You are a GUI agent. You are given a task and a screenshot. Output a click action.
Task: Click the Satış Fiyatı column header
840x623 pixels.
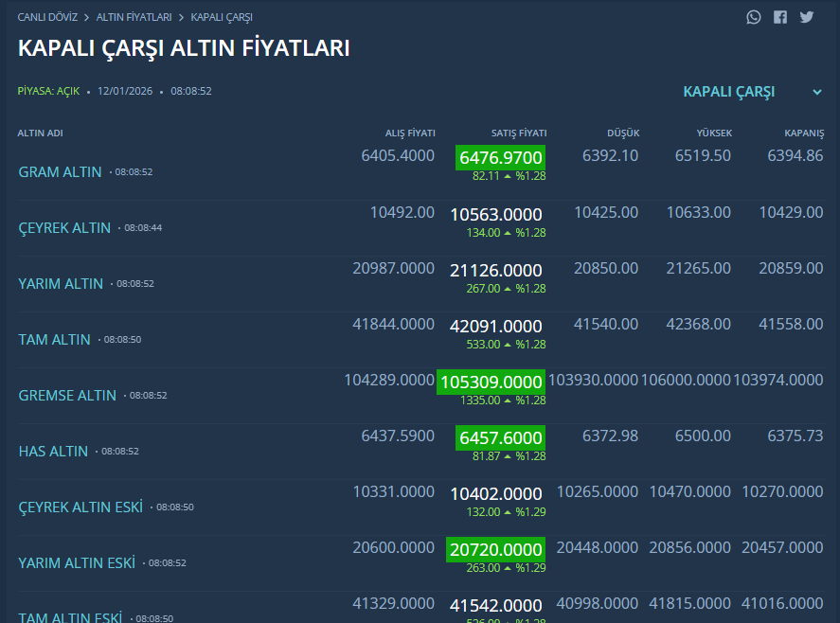tap(519, 133)
